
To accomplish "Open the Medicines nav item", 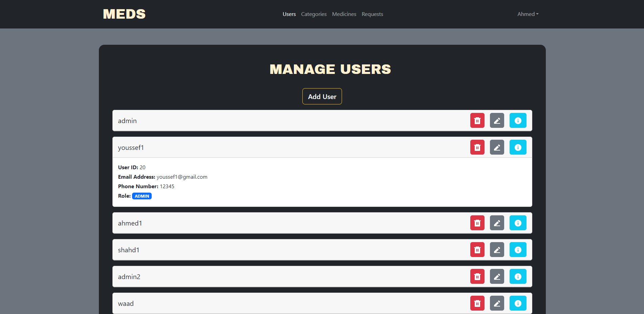I will [x=344, y=14].
